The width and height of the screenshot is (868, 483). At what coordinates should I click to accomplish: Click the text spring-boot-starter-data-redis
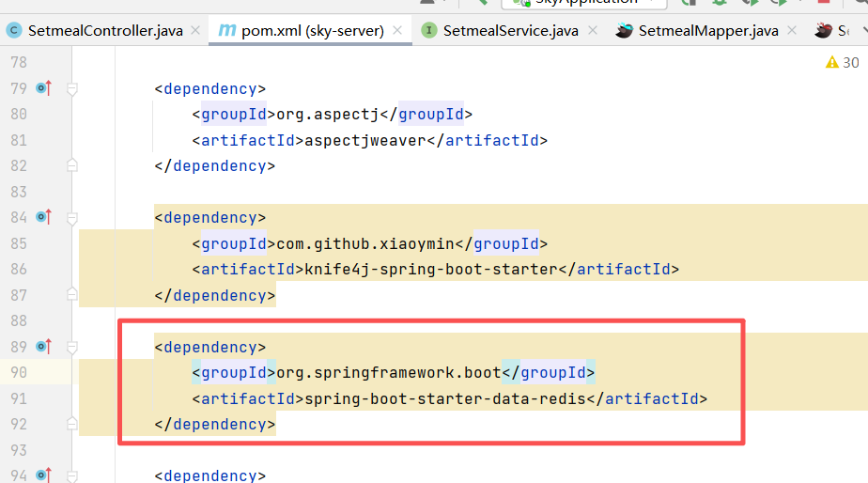click(445, 398)
